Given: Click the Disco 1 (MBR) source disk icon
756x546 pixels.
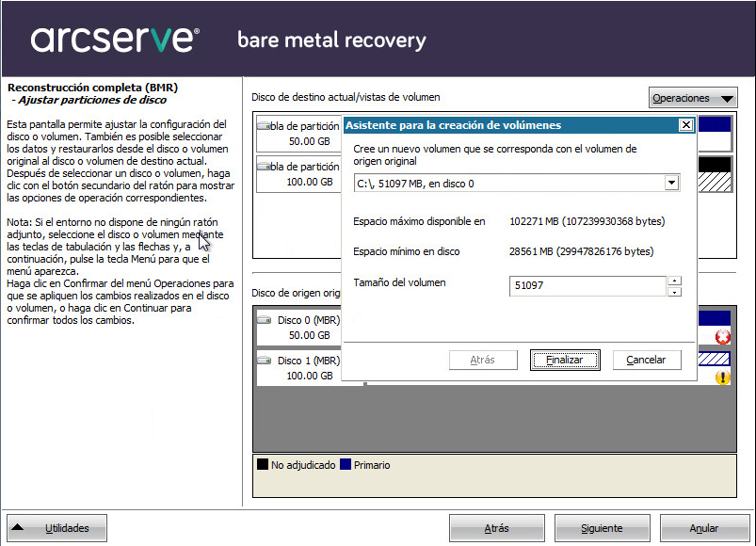Looking at the screenshot, I should click(x=265, y=361).
